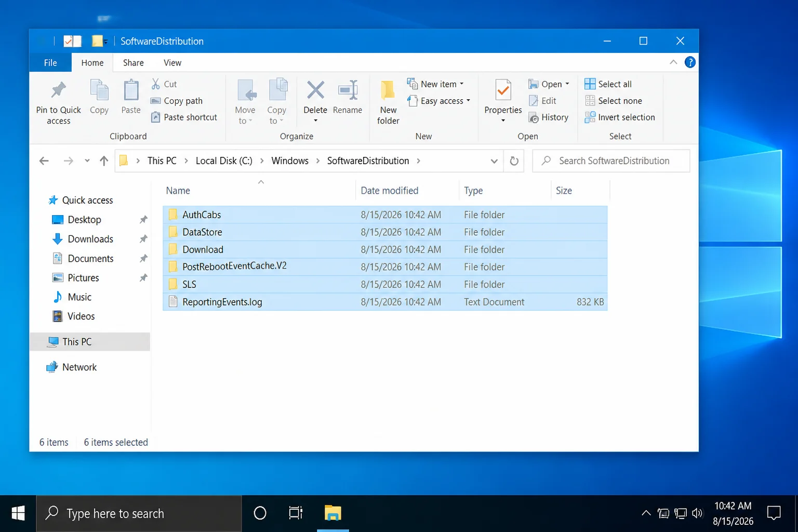Expand the Delete options arrow

[315, 121]
